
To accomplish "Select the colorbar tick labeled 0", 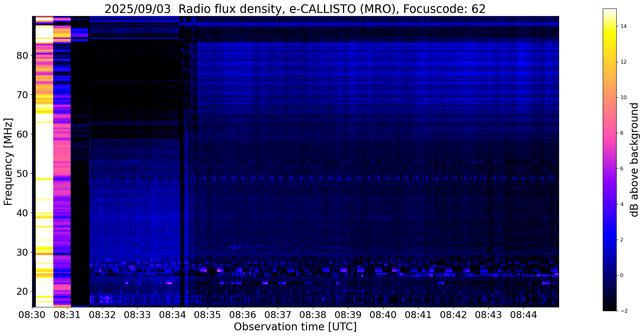I will pos(621,276).
